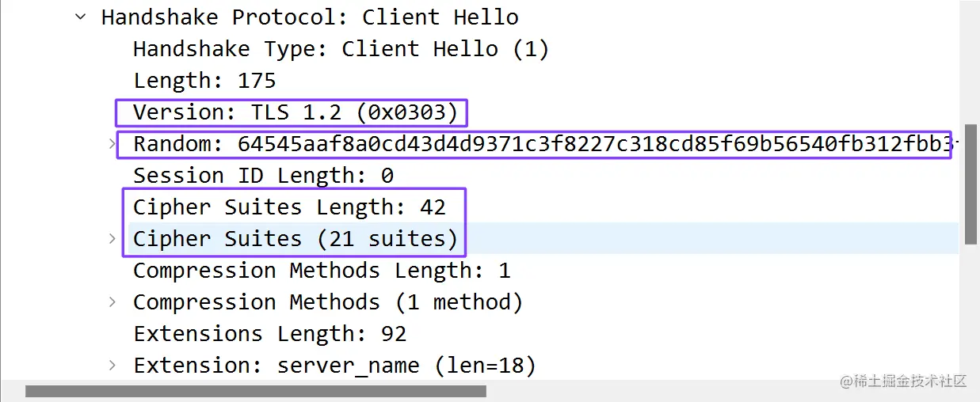Expand the Extension: server_name arrow
The width and height of the screenshot is (980, 402).
pyautogui.click(x=112, y=366)
